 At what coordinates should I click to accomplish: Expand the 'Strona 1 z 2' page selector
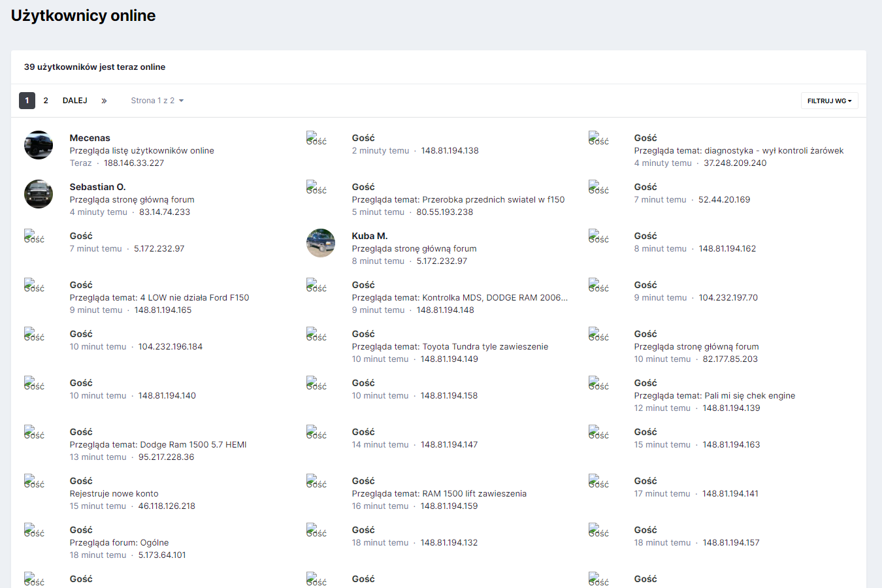tap(157, 101)
